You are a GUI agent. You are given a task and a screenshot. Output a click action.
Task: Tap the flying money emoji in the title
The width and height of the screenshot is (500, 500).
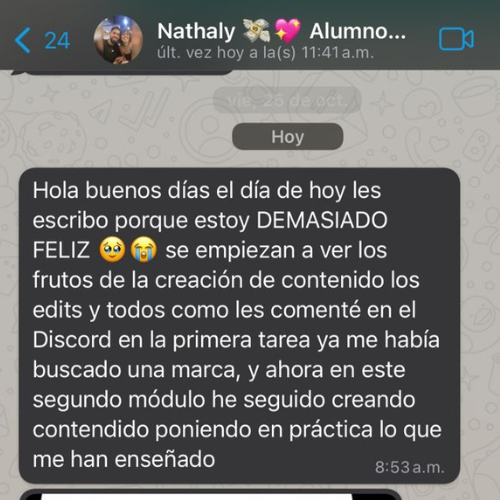tap(256, 31)
